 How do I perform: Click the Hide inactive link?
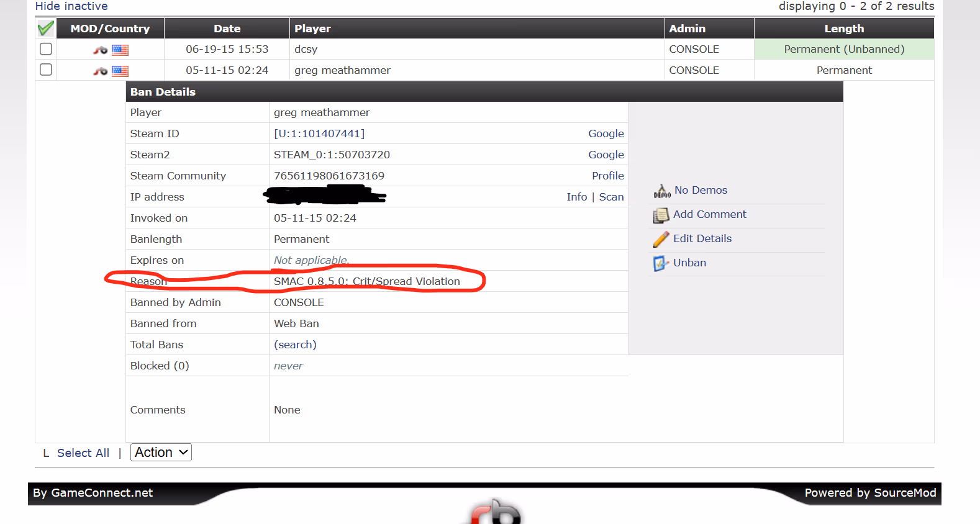(71, 6)
